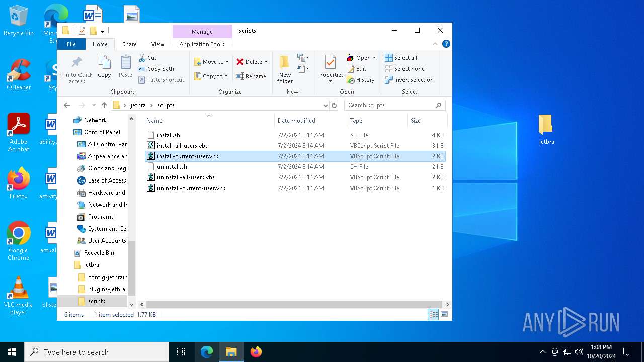The image size is (644, 362).
Task: Open the Move to dropdown
Action: (211, 62)
